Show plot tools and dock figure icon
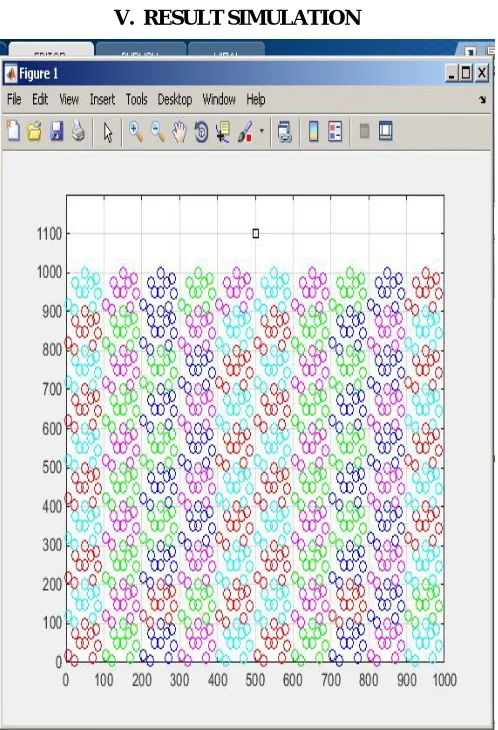498x730 pixels. 385,131
